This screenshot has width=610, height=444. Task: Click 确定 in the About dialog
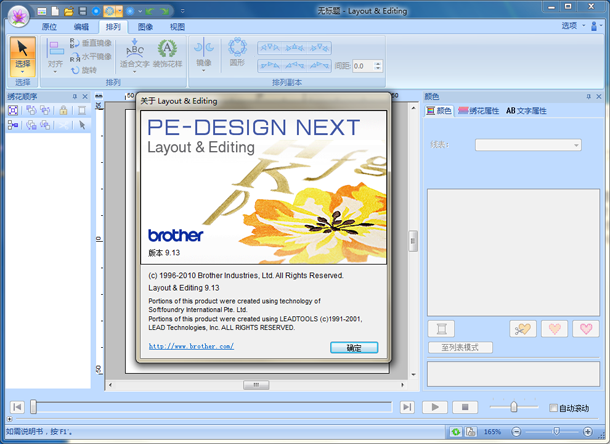pyautogui.click(x=354, y=347)
